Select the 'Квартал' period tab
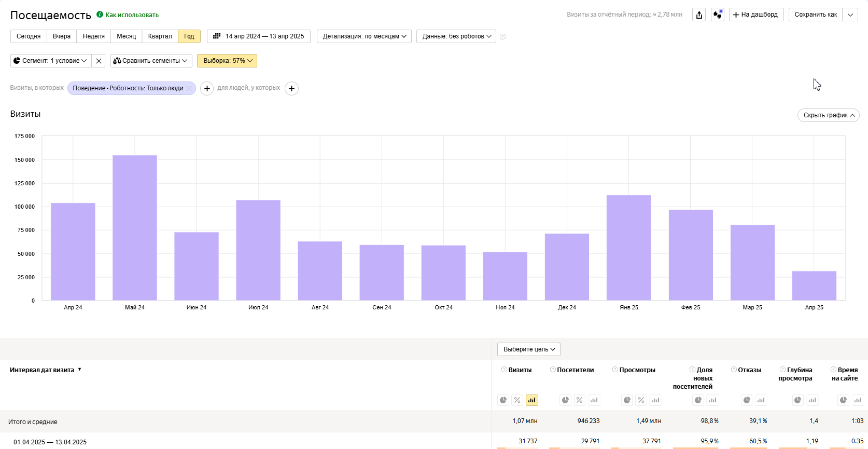This screenshot has height=449, width=868. click(x=160, y=36)
